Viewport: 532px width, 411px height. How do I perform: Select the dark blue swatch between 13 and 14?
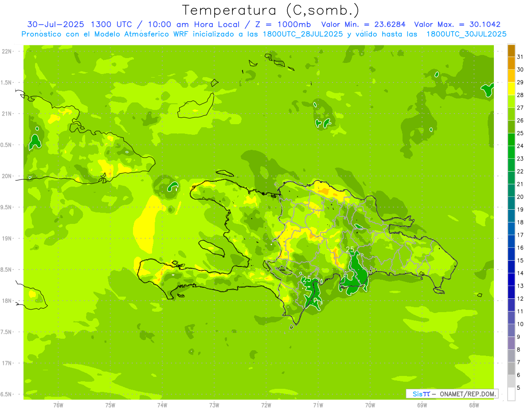(x=512, y=279)
